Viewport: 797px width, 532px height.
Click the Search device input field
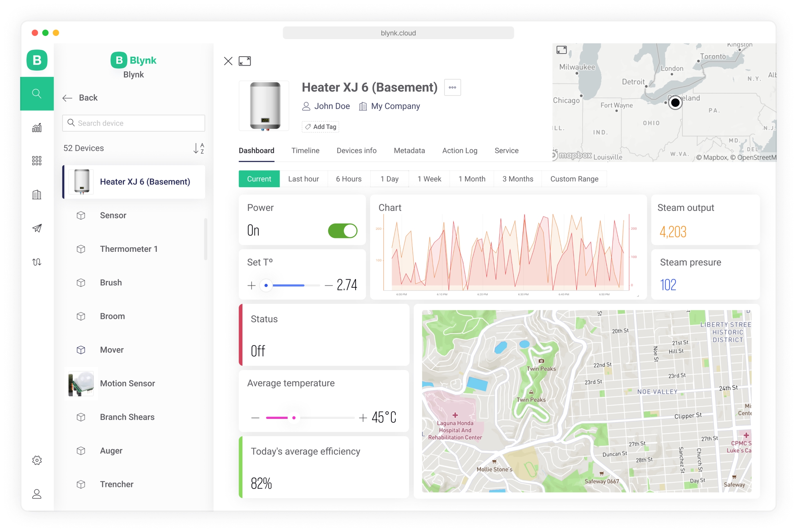[134, 123]
